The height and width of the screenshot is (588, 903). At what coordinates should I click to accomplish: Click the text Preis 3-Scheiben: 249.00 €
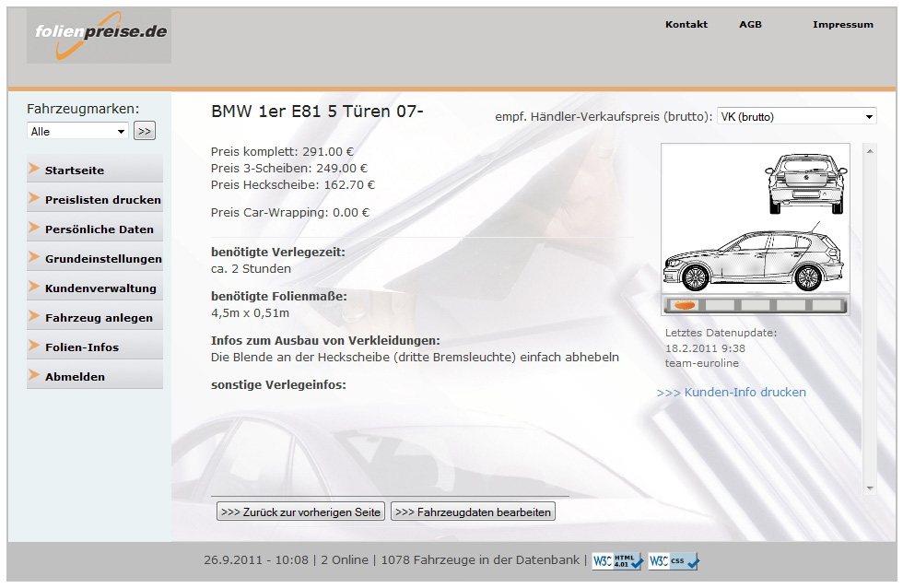pyautogui.click(x=289, y=168)
